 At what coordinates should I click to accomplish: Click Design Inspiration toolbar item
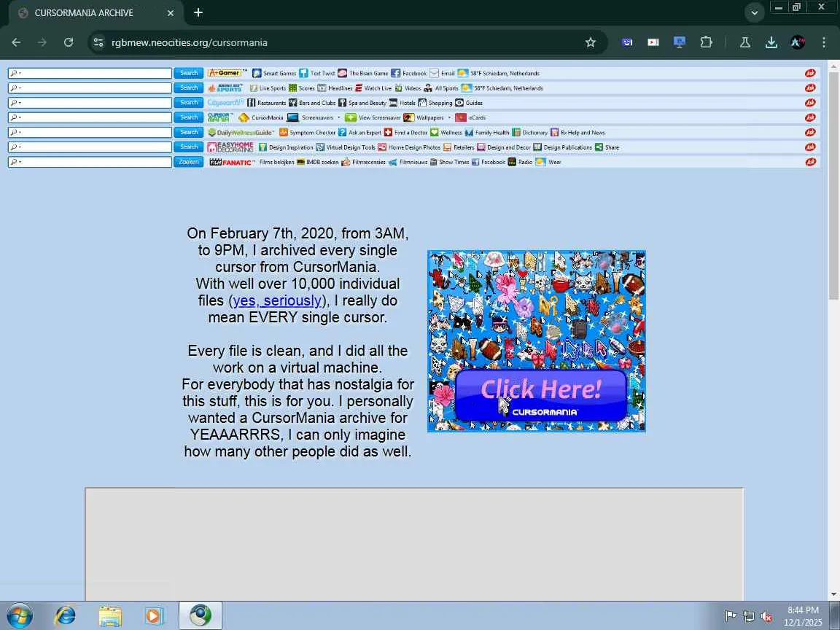[x=286, y=147]
